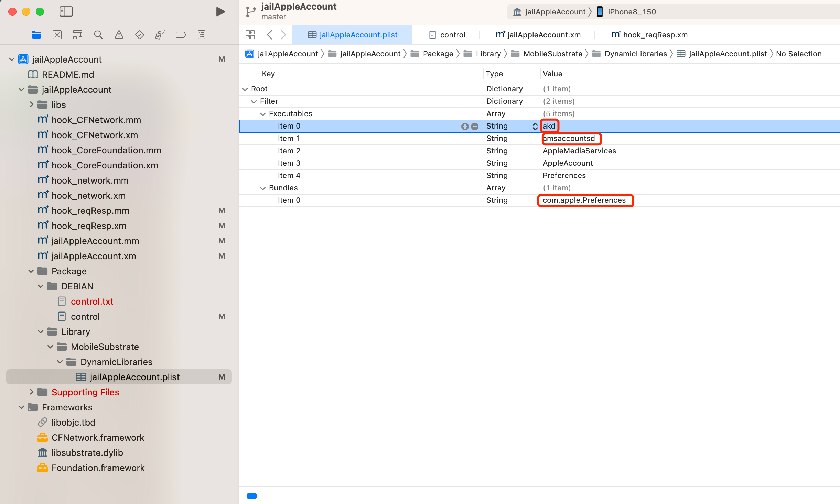This screenshot has width=840, height=504.
Task: Toggle the source control navigator icon
Action: [57, 35]
